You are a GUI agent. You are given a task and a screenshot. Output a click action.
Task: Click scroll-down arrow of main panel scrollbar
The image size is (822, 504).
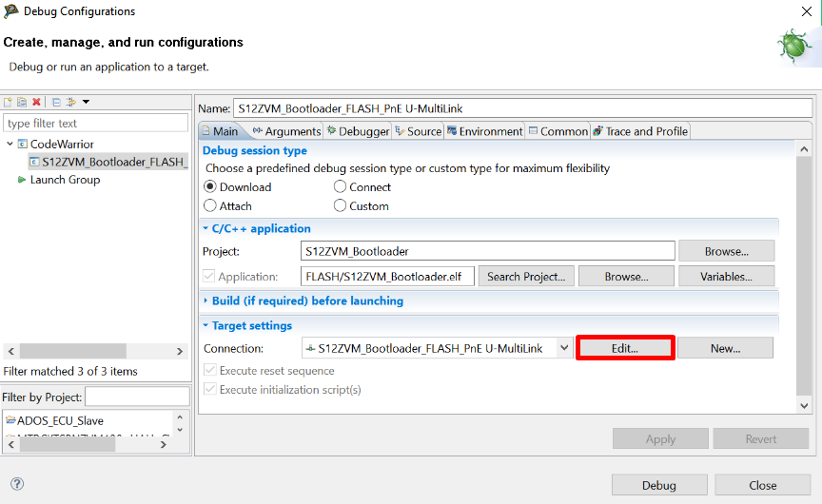pos(804,405)
